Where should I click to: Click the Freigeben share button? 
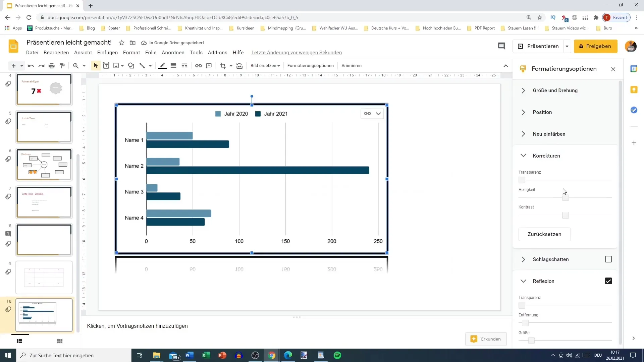(x=595, y=46)
